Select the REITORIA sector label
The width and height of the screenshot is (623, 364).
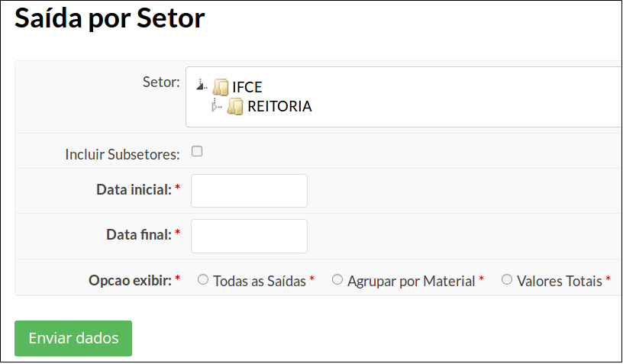279,106
